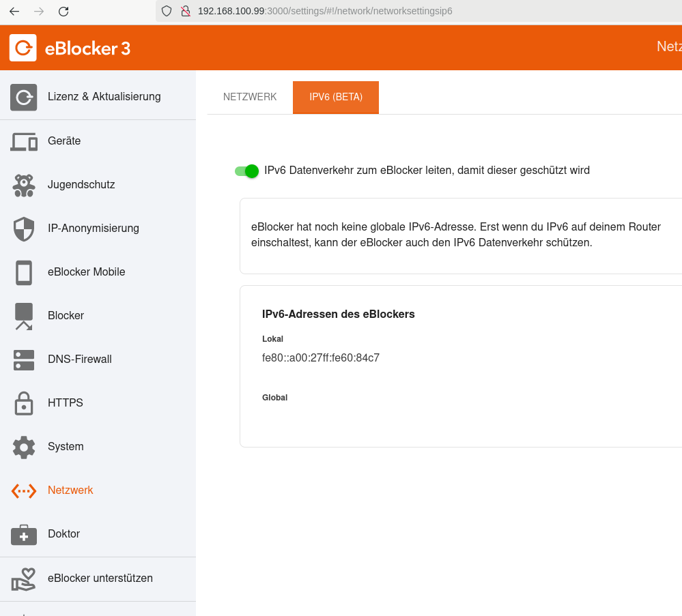Screen dimensions: 682x616
Task: Go back using the browser back arrow
Action: pos(14,12)
